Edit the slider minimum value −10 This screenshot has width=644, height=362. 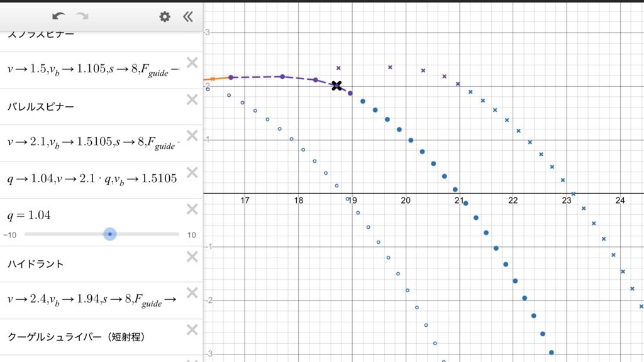click(x=10, y=235)
